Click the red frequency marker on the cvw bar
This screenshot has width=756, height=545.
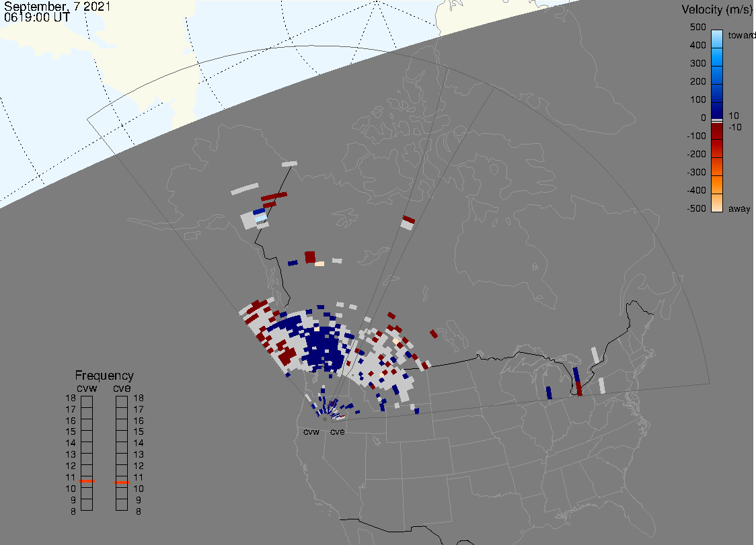click(x=87, y=481)
